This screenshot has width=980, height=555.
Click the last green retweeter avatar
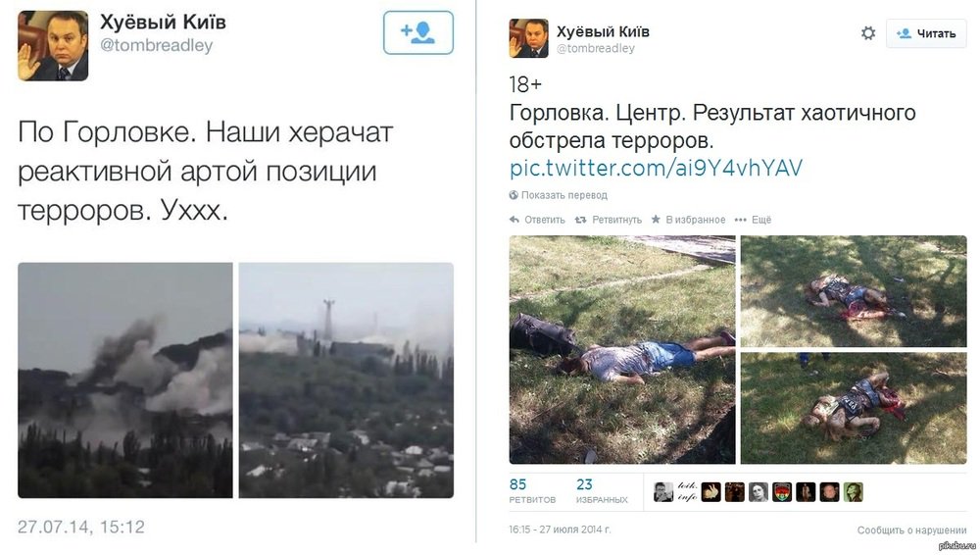pyautogui.click(x=854, y=492)
